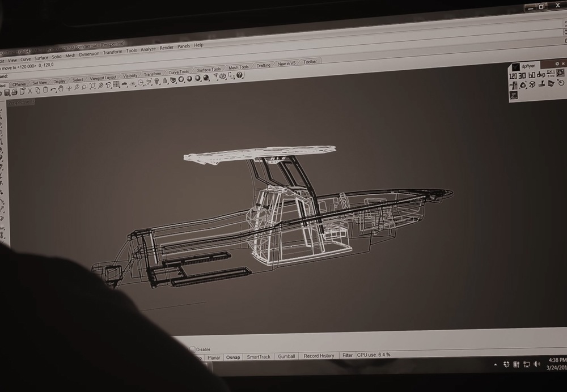The image size is (567, 392).
Task: Open the Curve menu
Action: pyautogui.click(x=26, y=59)
